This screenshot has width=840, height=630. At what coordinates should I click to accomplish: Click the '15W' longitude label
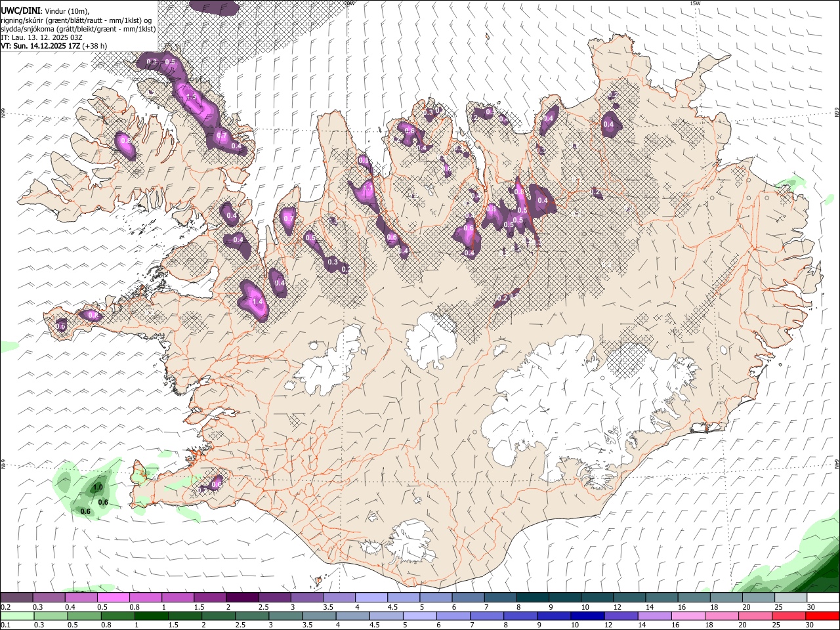[695, 3]
